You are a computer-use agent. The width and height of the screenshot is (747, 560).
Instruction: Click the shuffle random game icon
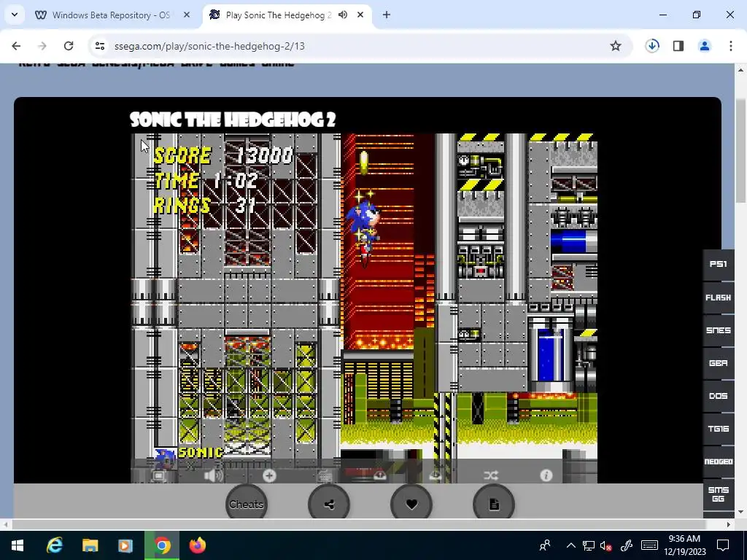pos(491,475)
